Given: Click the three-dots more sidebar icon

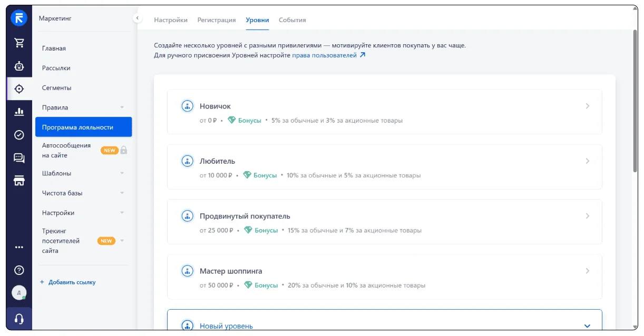Looking at the screenshot, I should pyautogui.click(x=19, y=247).
